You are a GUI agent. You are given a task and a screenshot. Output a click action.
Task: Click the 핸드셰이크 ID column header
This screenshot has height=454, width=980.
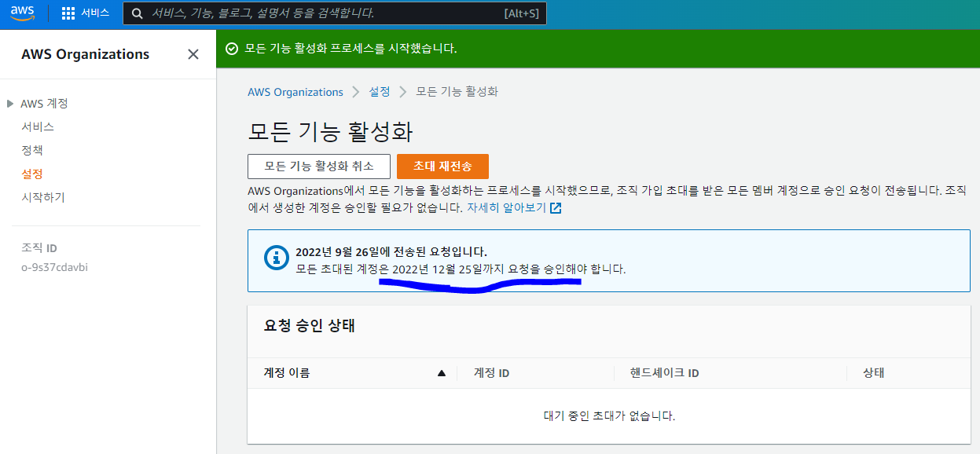point(664,373)
